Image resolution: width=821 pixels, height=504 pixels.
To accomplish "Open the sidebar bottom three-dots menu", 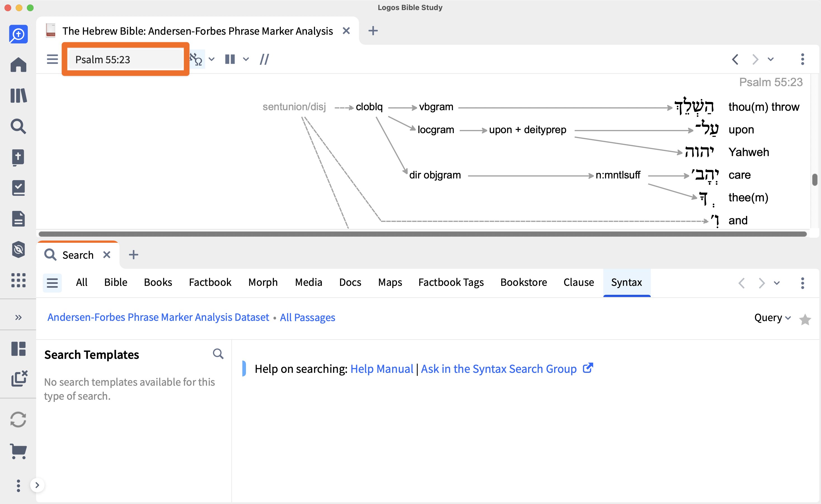I will click(x=18, y=486).
